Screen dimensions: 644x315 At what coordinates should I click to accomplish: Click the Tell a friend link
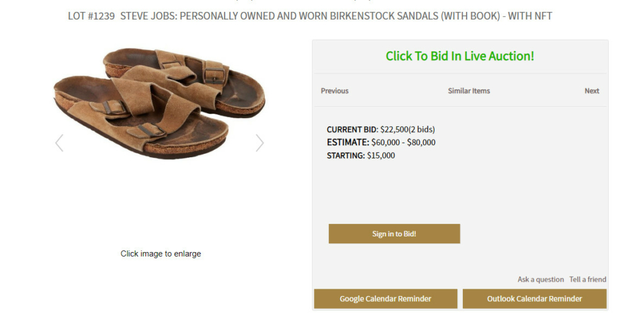pos(587,279)
